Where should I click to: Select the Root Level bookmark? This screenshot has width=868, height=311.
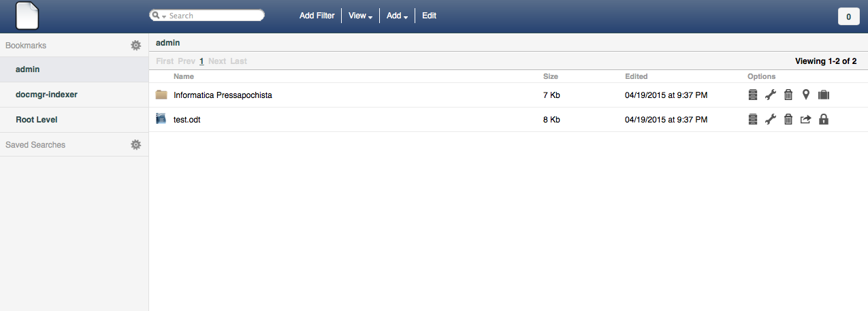click(74, 120)
